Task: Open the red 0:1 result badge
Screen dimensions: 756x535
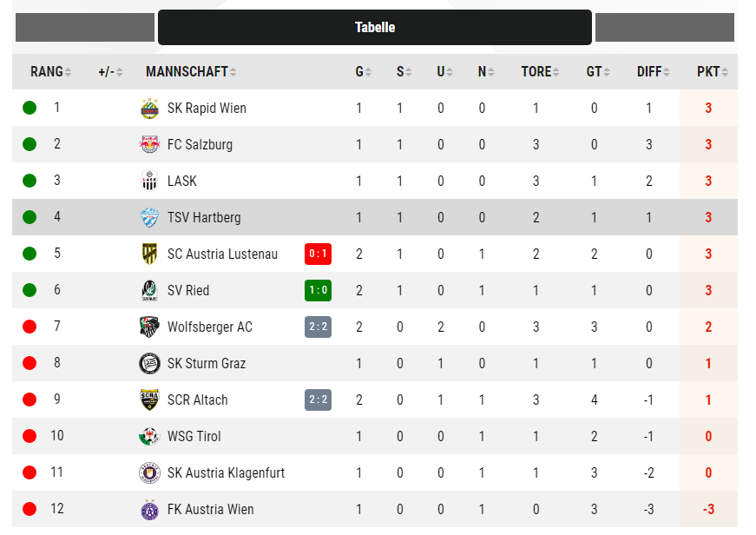Action: point(318,254)
